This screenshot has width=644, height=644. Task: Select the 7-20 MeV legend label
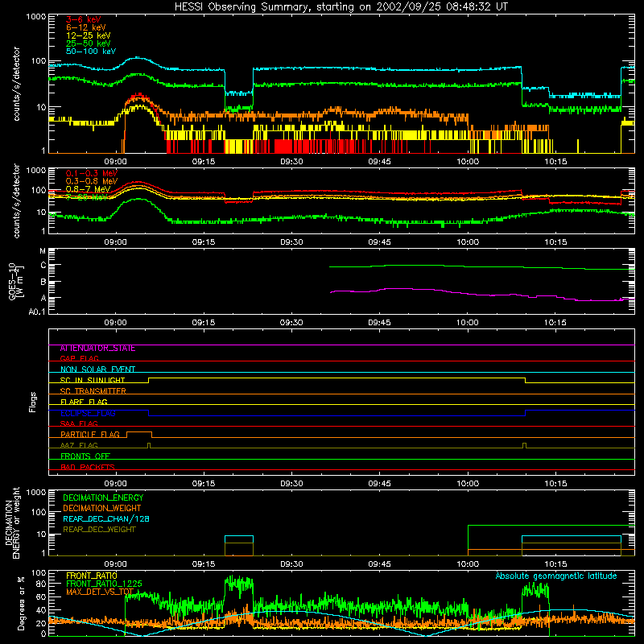coord(87,197)
